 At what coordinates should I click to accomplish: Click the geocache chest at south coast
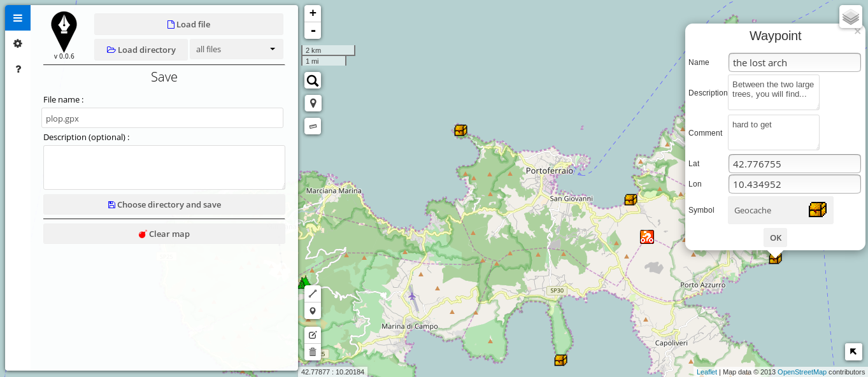[560, 360]
